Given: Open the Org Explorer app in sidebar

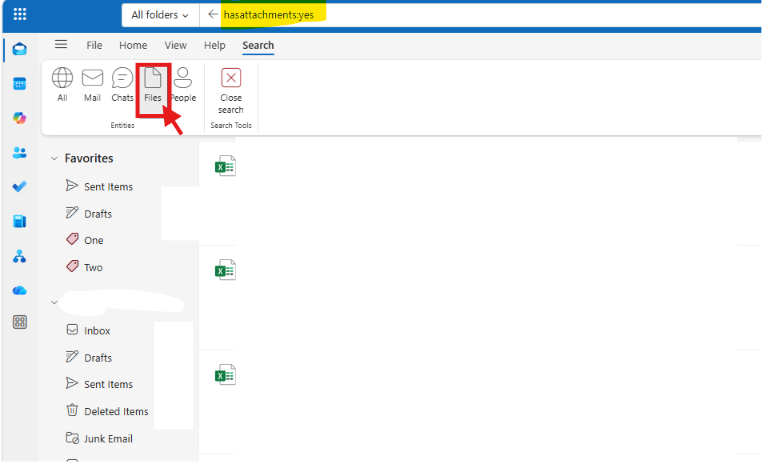Looking at the screenshot, I should (x=19, y=256).
